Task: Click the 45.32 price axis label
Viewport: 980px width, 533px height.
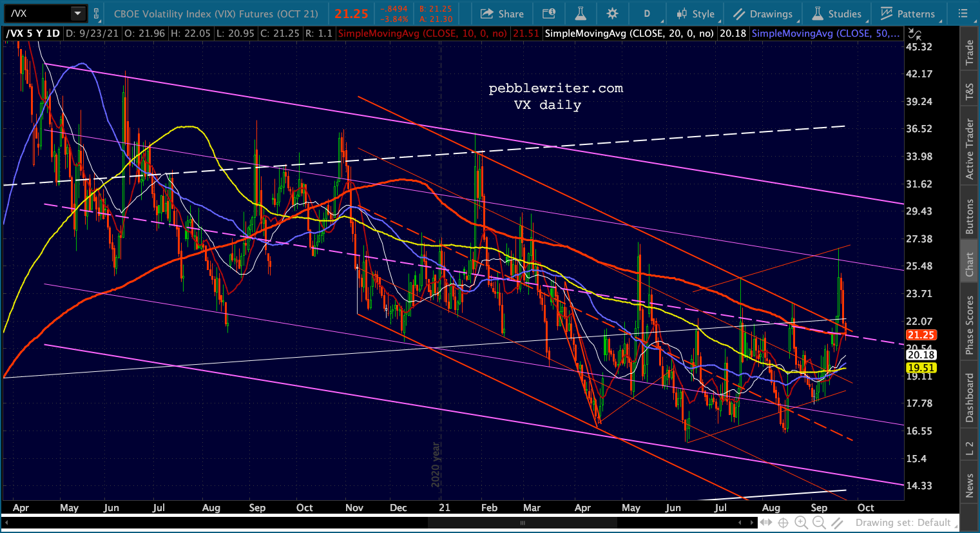Action: [919, 46]
